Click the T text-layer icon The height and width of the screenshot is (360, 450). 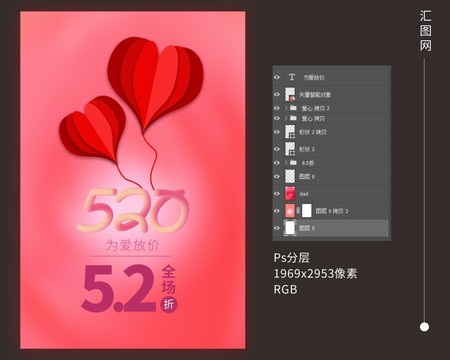tap(292, 77)
